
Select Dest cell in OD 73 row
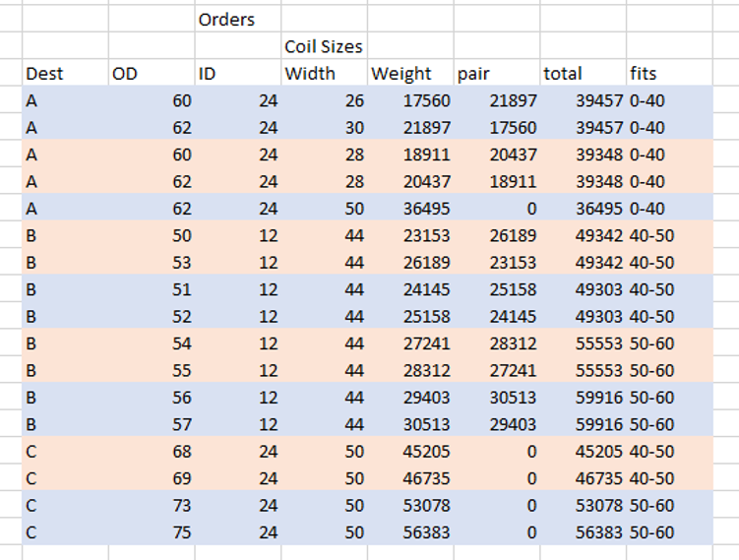66,505
